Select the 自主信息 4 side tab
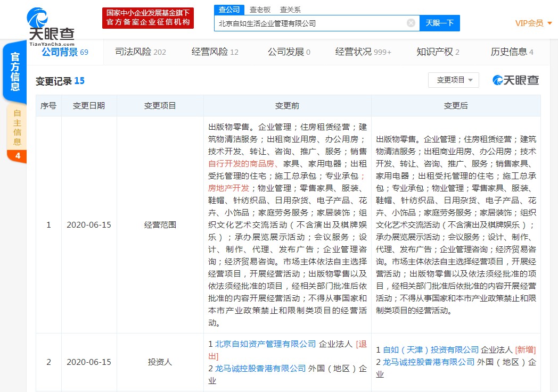The image size is (558, 392). tap(17, 134)
